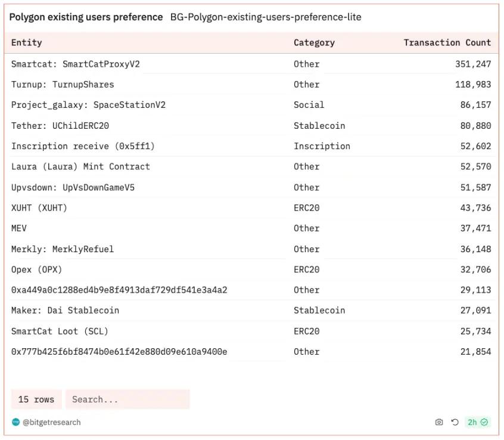Select the Merkly: MerklyRefuel entity cell
Image resolution: width=504 pixels, height=440 pixels.
pos(63,249)
